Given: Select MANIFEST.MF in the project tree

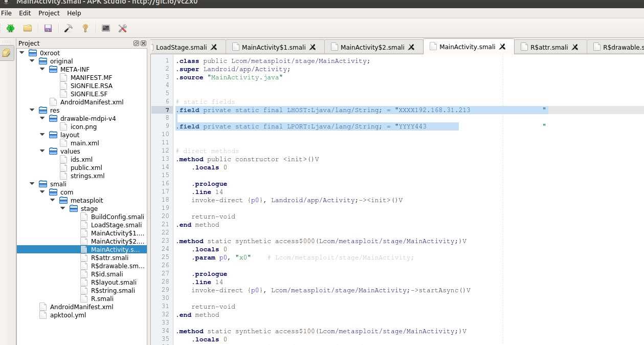Looking at the screenshot, I should 91,77.
